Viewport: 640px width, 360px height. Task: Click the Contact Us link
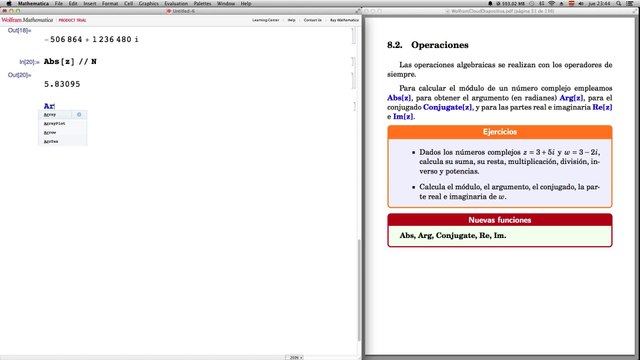point(313,20)
